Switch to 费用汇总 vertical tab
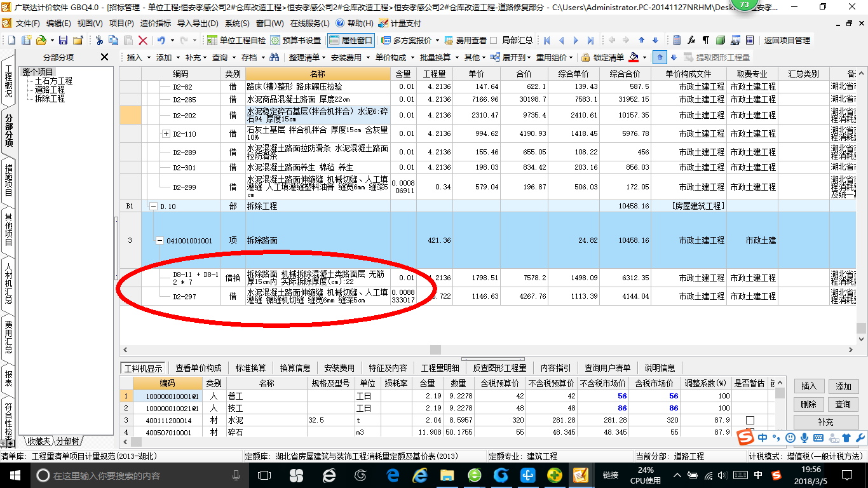The image size is (868, 488). point(8,336)
